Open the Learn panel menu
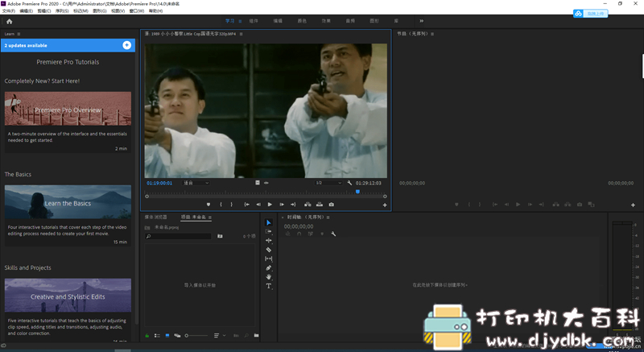The height and width of the screenshot is (352, 644). pos(19,34)
